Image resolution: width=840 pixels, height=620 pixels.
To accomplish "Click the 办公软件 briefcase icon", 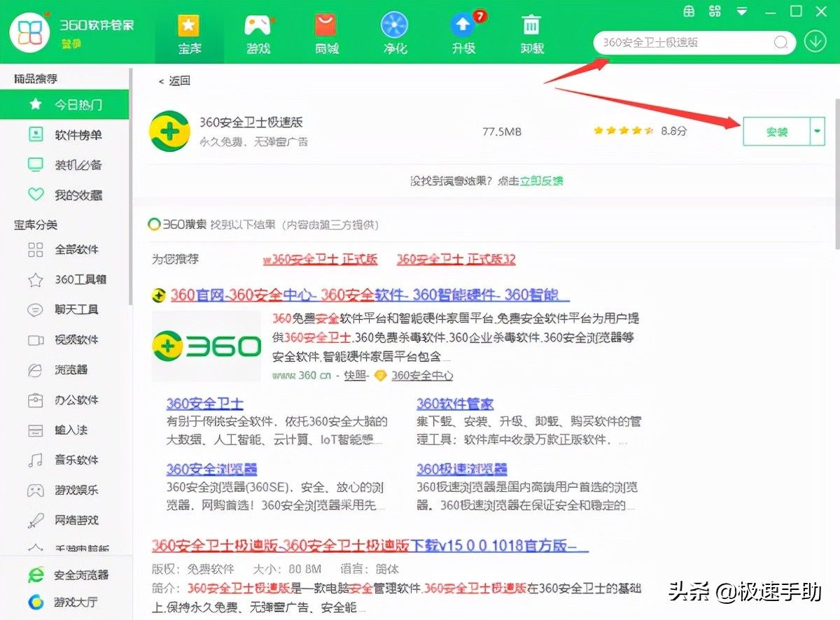I will [35, 400].
